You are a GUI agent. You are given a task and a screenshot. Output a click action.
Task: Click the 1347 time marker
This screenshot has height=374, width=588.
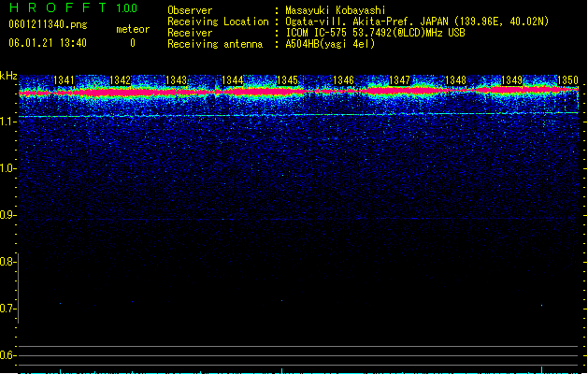pyautogui.click(x=400, y=80)
